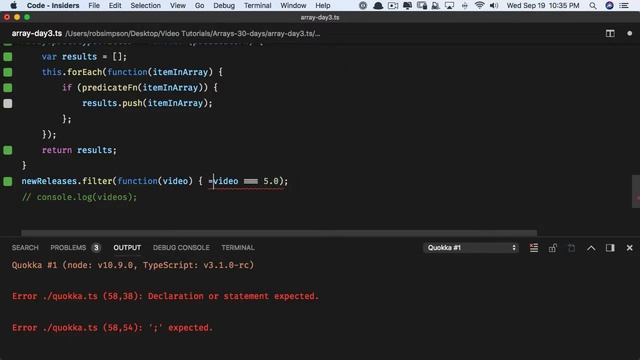Click the 'Declaration or statement expected' error line
640x360 pixels.
165,296
